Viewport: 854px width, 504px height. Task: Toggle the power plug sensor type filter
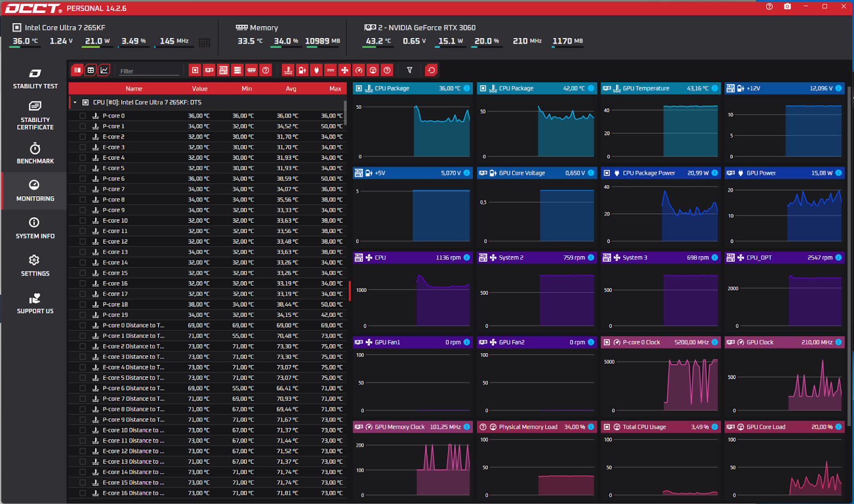(317, 70)
